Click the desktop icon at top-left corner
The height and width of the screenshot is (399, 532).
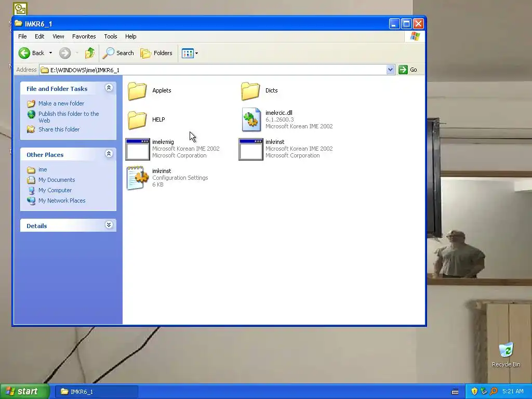pyautogui.click(x=20, y=9)
